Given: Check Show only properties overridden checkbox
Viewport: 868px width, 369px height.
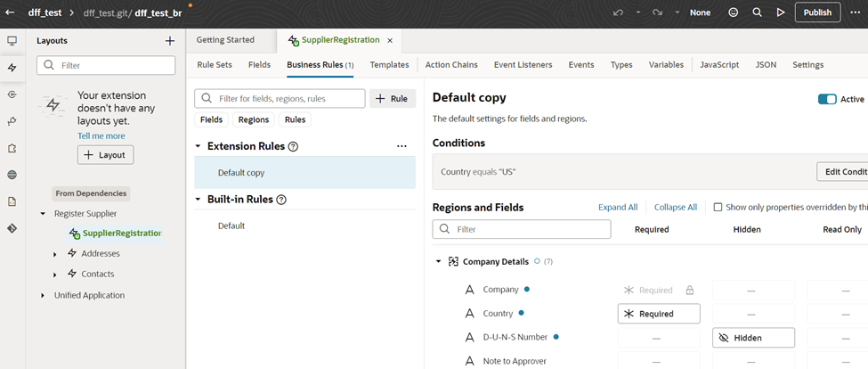Looking at the screenshot, I should [718, 207].
